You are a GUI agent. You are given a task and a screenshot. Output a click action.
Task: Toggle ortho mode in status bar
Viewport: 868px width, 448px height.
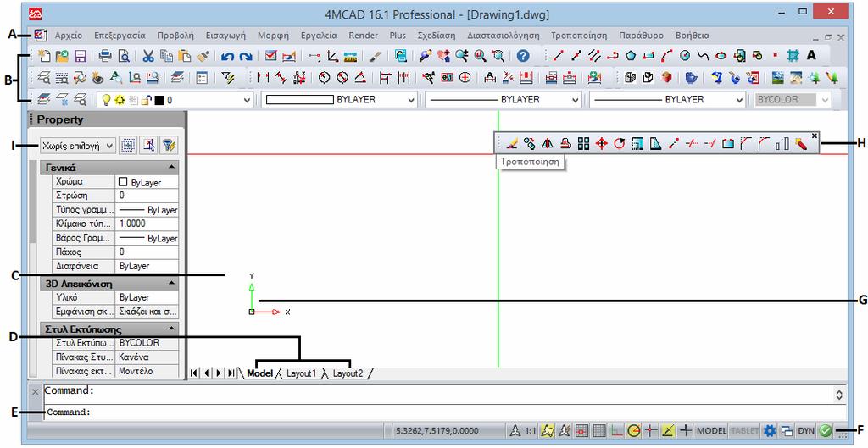pos(616,430)
